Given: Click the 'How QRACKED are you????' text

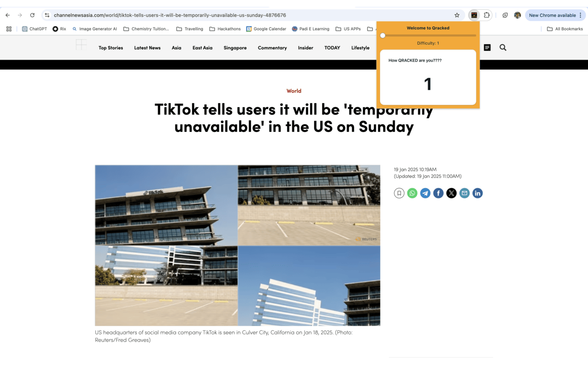Looking at the screenshot, I should click(415, 60).
